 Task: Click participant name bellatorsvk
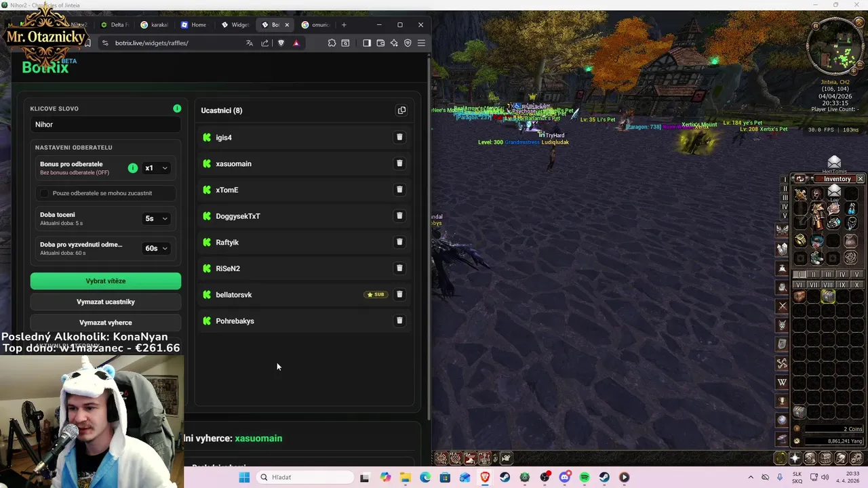coord(234,295)
